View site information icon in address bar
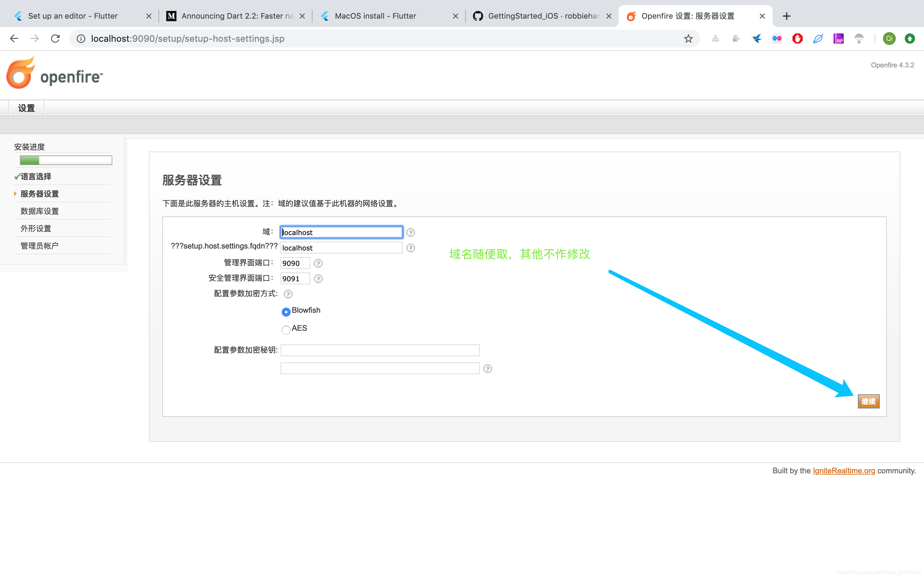The image size is (924, 578). coord(81,39)
